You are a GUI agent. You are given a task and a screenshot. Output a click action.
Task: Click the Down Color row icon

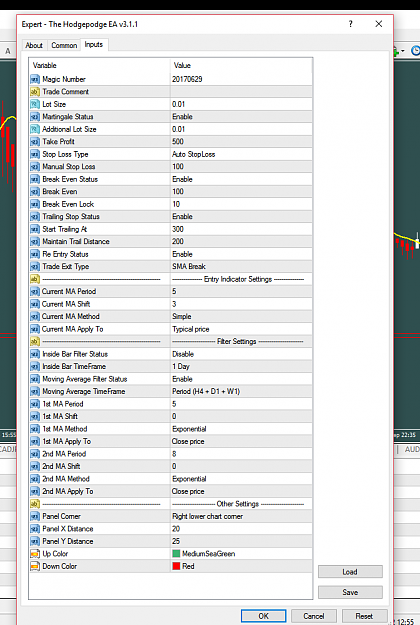[35, 566]
